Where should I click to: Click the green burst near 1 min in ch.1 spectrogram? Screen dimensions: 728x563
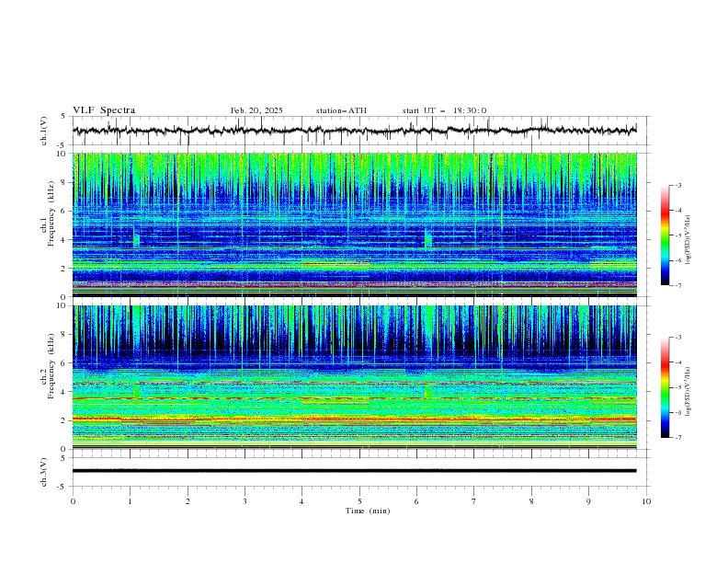(x=136, y=238)
